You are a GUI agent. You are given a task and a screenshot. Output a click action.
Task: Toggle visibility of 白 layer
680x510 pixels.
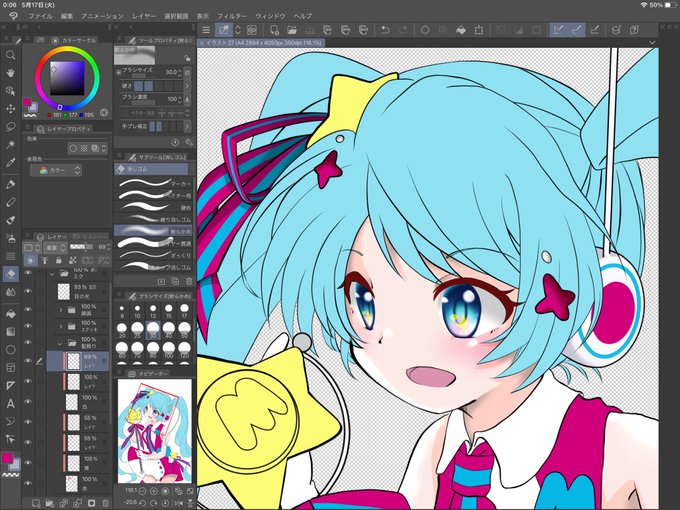tap(28, 402)
